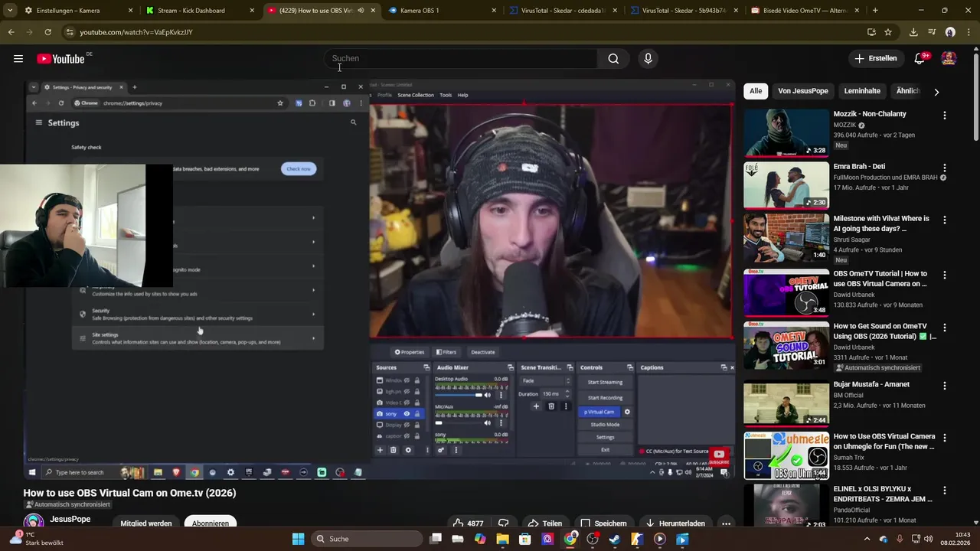
Task: Open Chrome downloads icon
Action: [x=913, y=32]
